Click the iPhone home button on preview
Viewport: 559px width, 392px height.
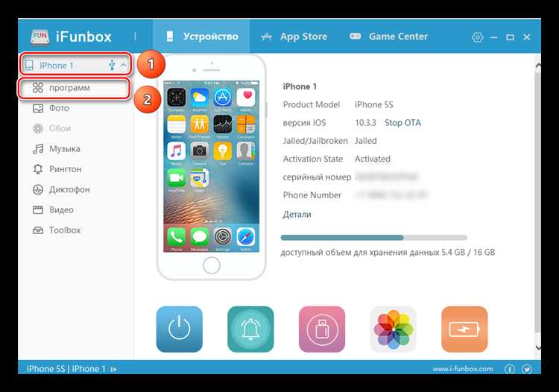(x=212, y=265)
